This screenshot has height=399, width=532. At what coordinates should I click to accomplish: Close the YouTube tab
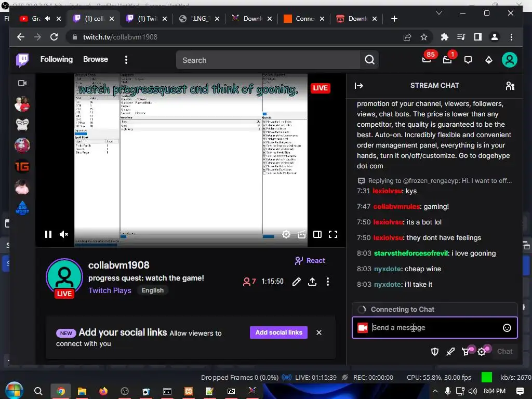pyautogui.click(x=59, y=19)
